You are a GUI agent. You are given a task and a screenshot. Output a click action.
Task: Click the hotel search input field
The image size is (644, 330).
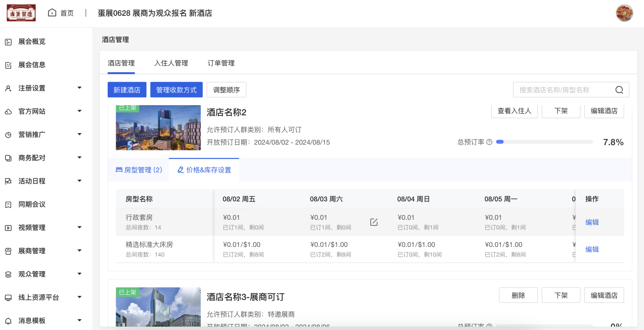[571, 90]
